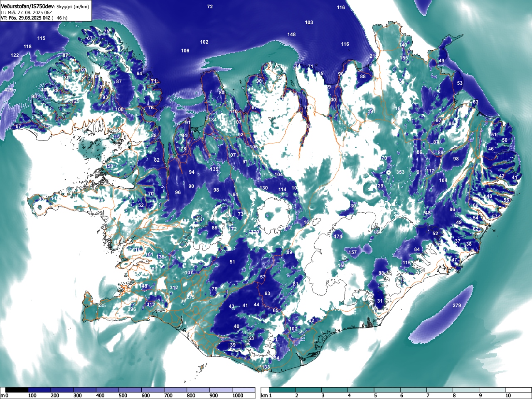Click the visibility value 133 on the south coast
The image size is (532, 399).
tap(266, 367)
